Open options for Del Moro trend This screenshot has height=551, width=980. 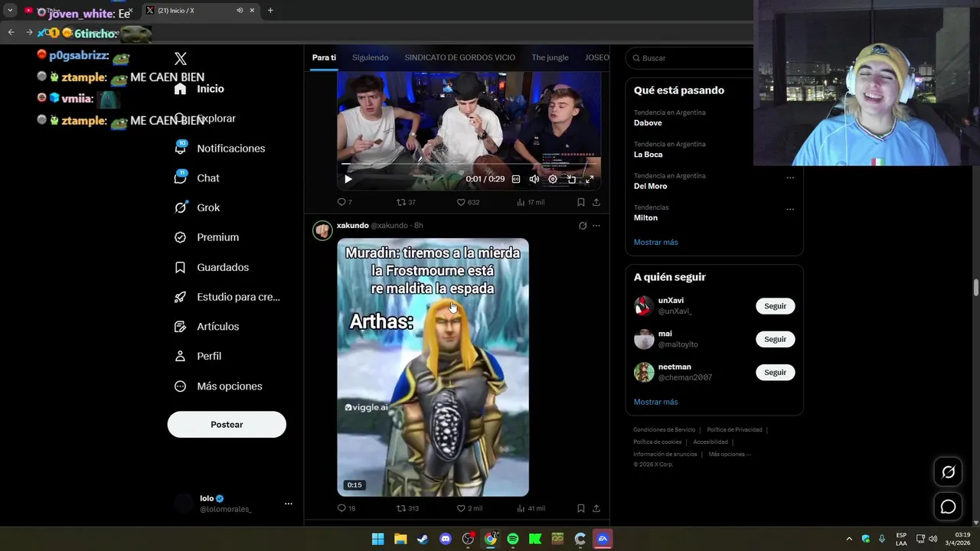(790, 178)
